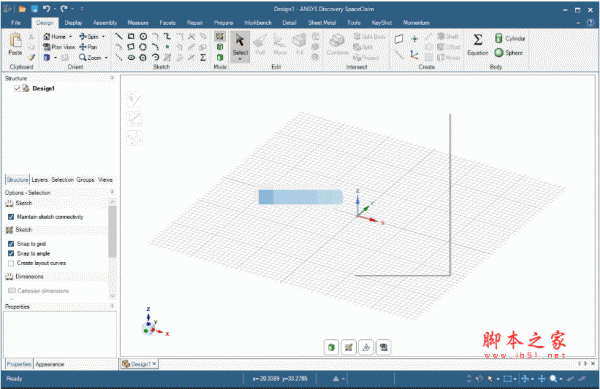
Task: Switch to the Assembly ribbon tab
Action: click(105, 23)
